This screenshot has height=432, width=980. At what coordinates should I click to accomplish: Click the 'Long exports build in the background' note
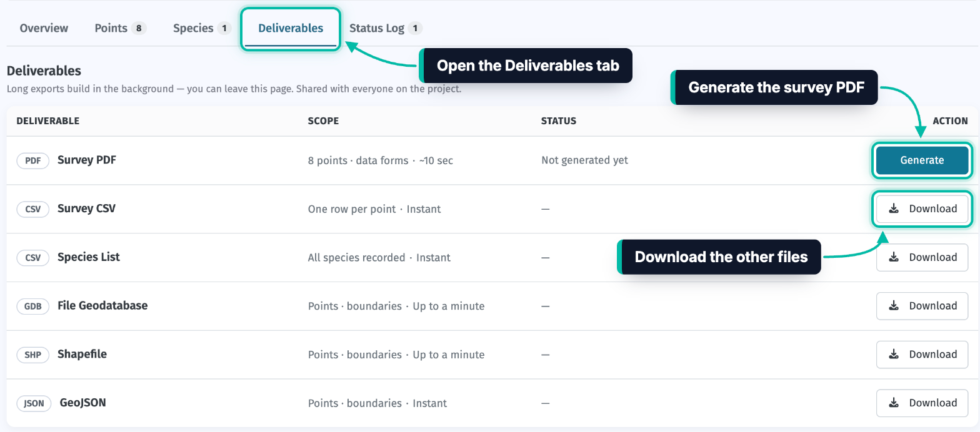click(x=234, y=89)
